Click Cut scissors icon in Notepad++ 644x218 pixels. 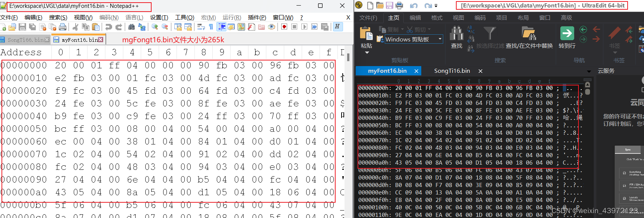(x=75, y=27)
